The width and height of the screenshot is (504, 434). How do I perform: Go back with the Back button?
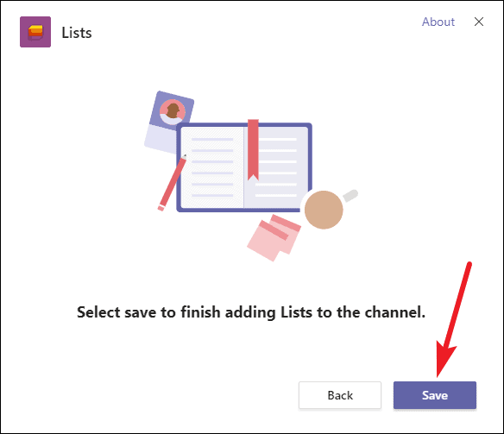click(x=340, y=395)
